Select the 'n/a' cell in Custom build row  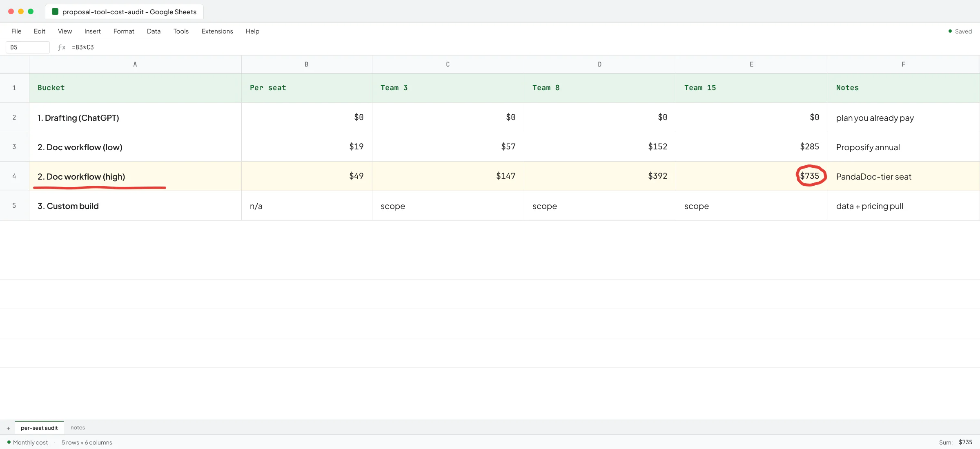pyautogui.click(x=307, y=205)
